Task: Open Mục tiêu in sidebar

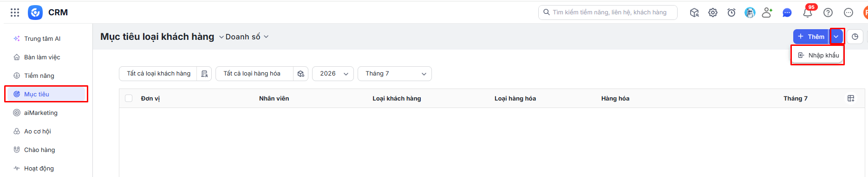Action: click(x=46, y=94)
